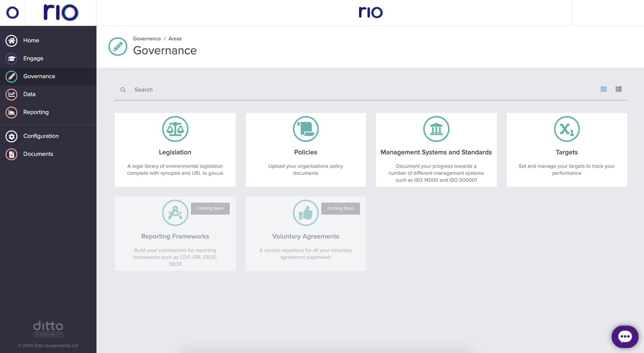
Task: Open the Targets card title
Action: pyautogui.click(x=566, y=152)
